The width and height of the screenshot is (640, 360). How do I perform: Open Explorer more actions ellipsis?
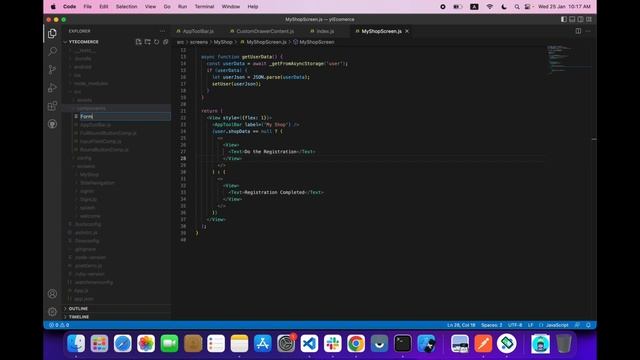click(162, 31)
